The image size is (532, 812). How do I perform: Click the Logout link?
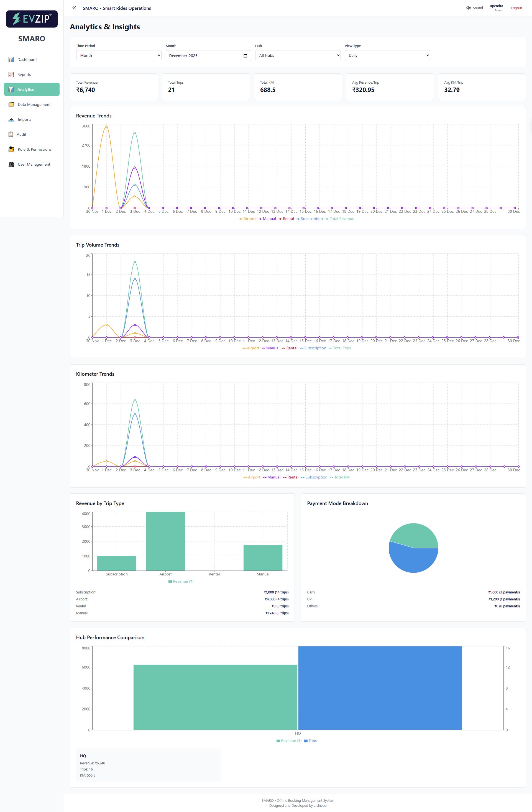coord(516,8)
